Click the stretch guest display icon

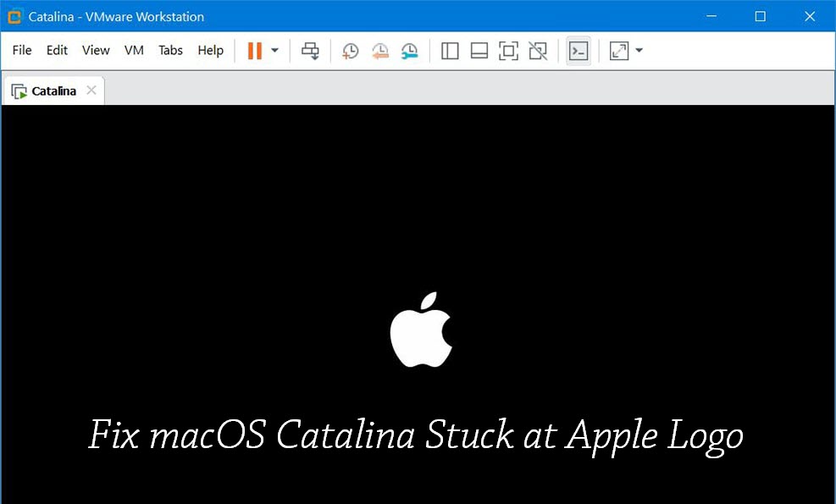coord(619,51)
